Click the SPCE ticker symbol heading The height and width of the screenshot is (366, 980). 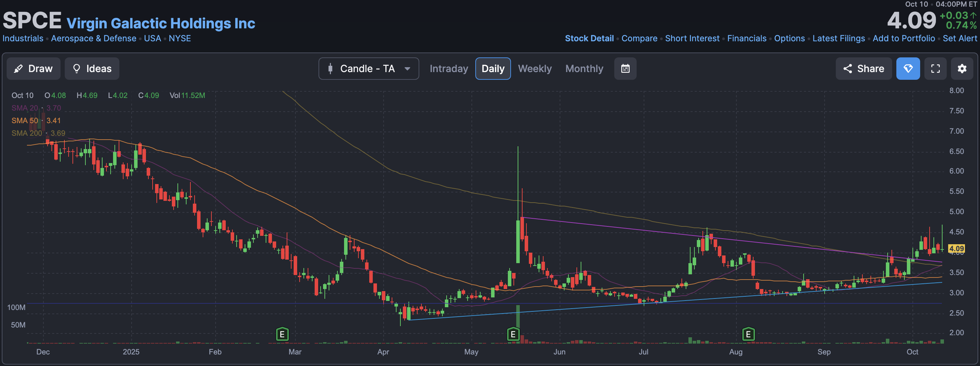tap(32, 20)
